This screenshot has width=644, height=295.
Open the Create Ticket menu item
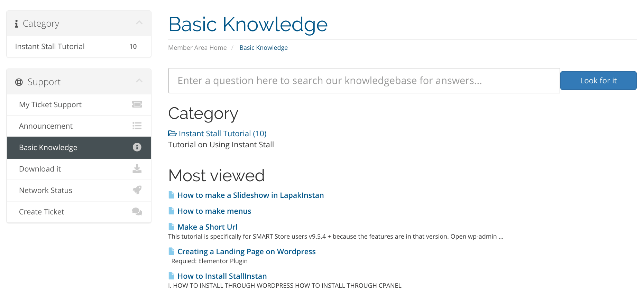pos(79,212)
